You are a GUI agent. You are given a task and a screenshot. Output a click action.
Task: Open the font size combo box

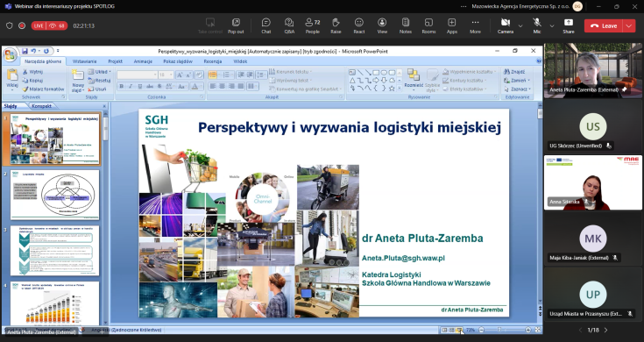pos(165,75)
